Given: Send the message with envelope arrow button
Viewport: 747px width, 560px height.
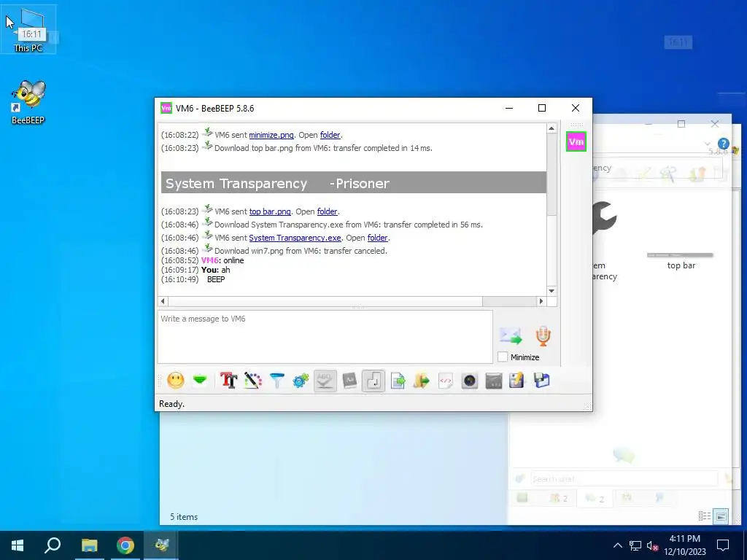Looking at the screenshot, I should point(511,336).
